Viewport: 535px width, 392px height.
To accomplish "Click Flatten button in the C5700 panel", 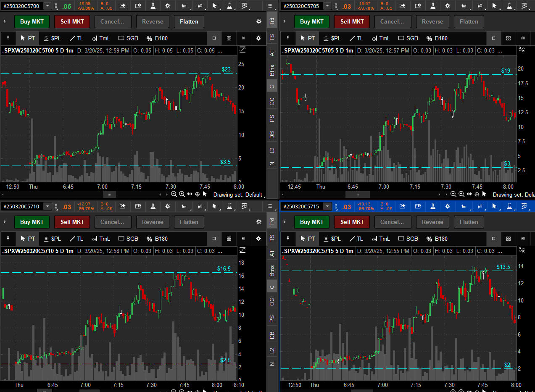I will (189, 21).
